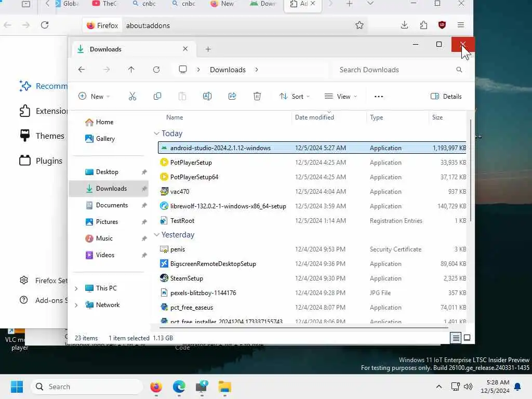Viewport: 532px width, 399px height.
Task: Open a new Firefox tab
Action: click(x=350, y=4)
